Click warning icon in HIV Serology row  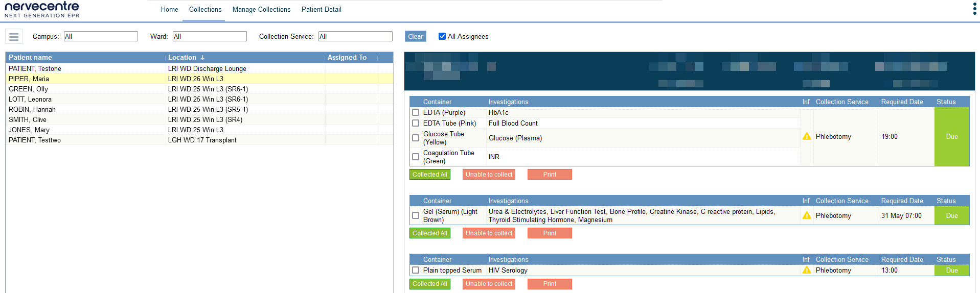(x=807, y=270)
